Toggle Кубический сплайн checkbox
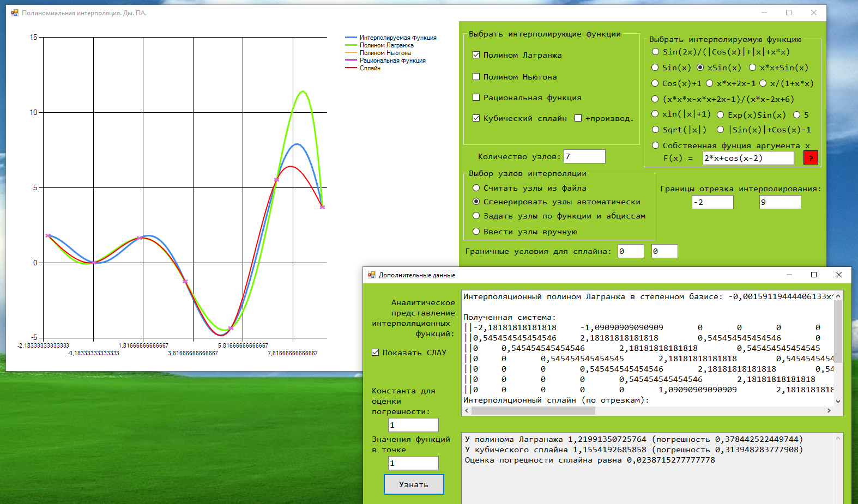 (476, 118)
